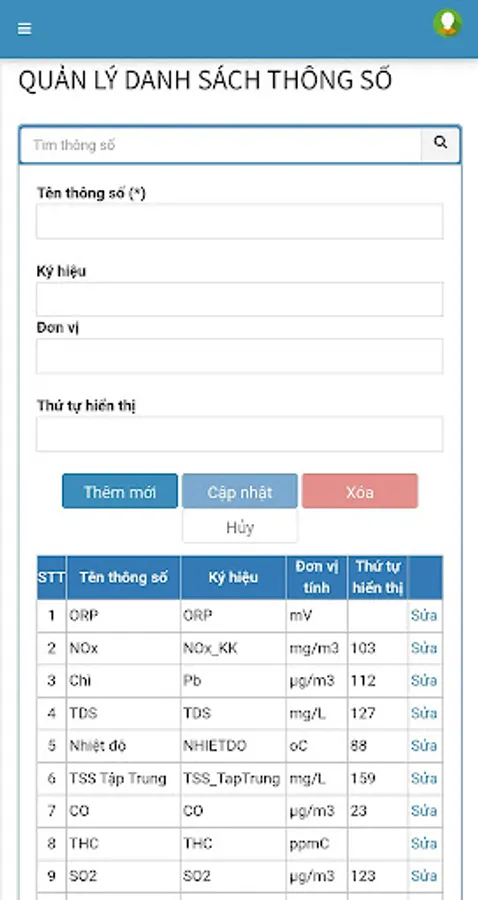Click the Đơn vị input field
Image resolution: width=478 pixels, height=900 pixels.
pyautogui.click(x=239, y=356)
